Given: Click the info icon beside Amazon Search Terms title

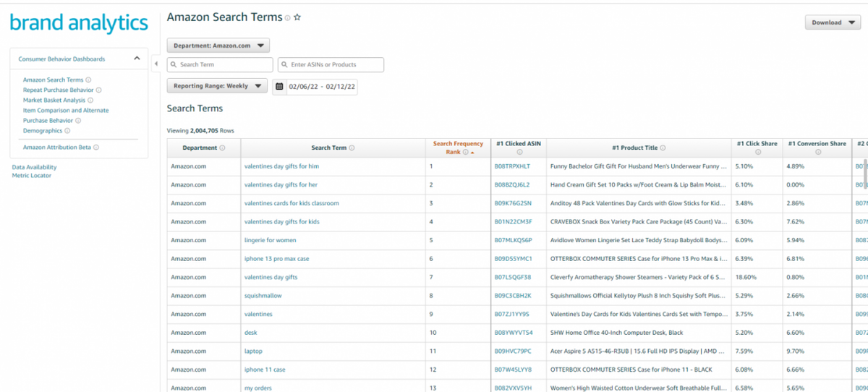Looking at the screenshot, I should tap(287, 18).
